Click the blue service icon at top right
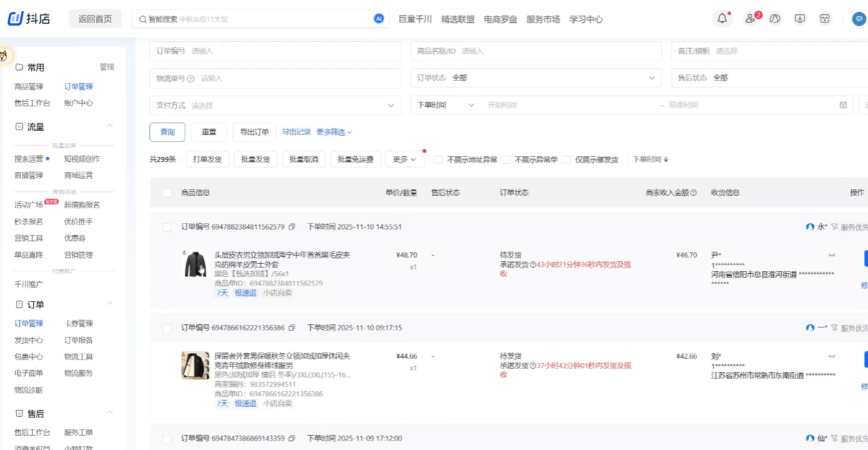The width and height of the screenshot is (868, 450). [859, 19]
